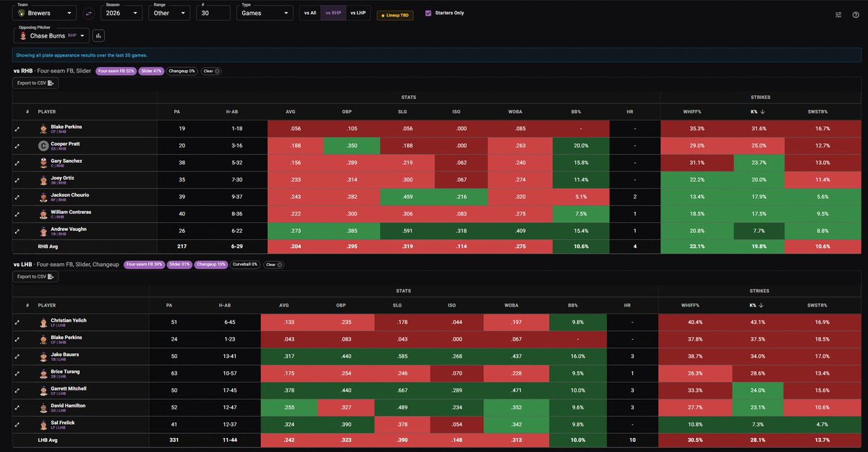Viewport: 868px width, 452px height.
Task: Expand William Contreras's row details
Action: coord(17,214)
